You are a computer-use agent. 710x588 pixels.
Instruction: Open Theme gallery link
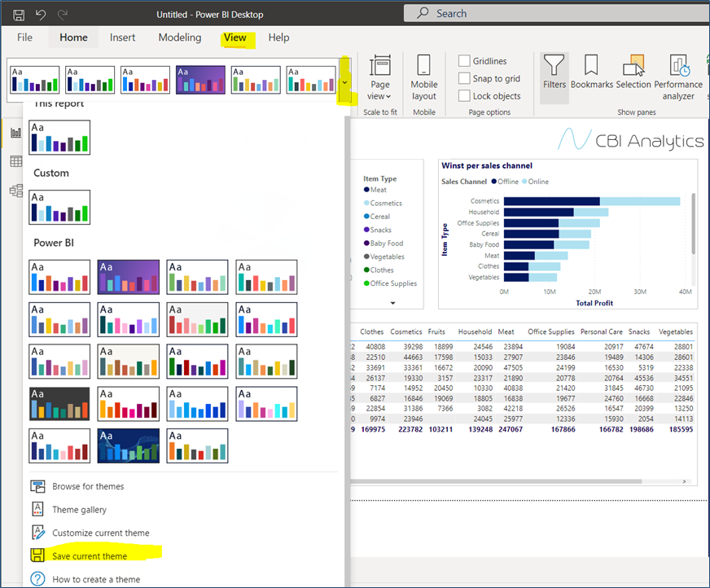point(79,510)
